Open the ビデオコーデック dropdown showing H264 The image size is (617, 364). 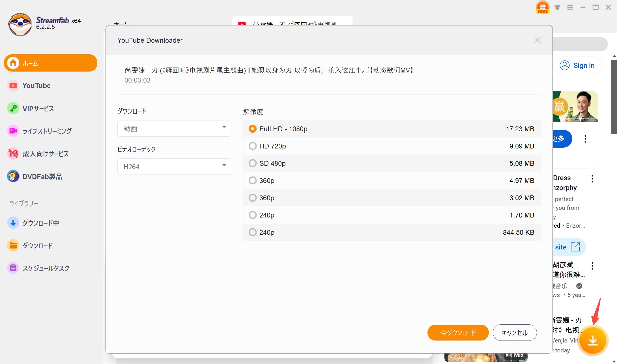(174, 167)
